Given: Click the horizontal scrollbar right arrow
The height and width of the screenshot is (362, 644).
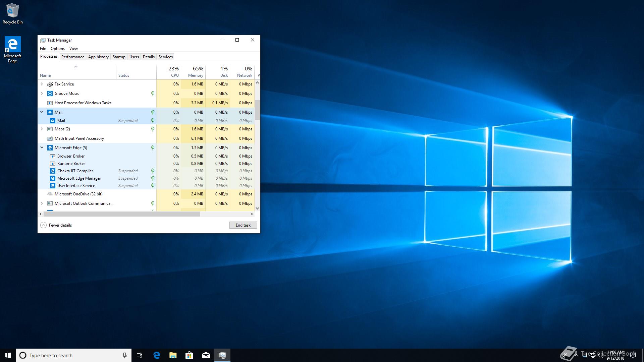Looking at the screenshot, I should point(252,214).
